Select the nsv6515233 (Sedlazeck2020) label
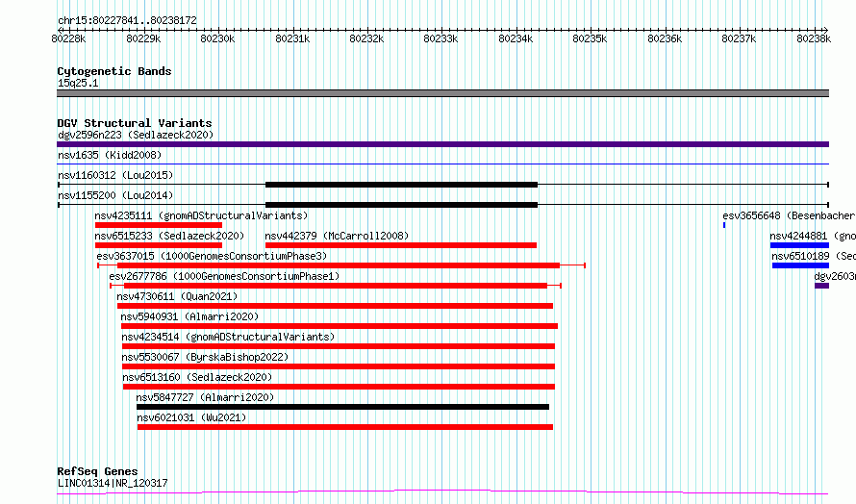This screenshot has width=856, height=504. (x=170, y=236)
